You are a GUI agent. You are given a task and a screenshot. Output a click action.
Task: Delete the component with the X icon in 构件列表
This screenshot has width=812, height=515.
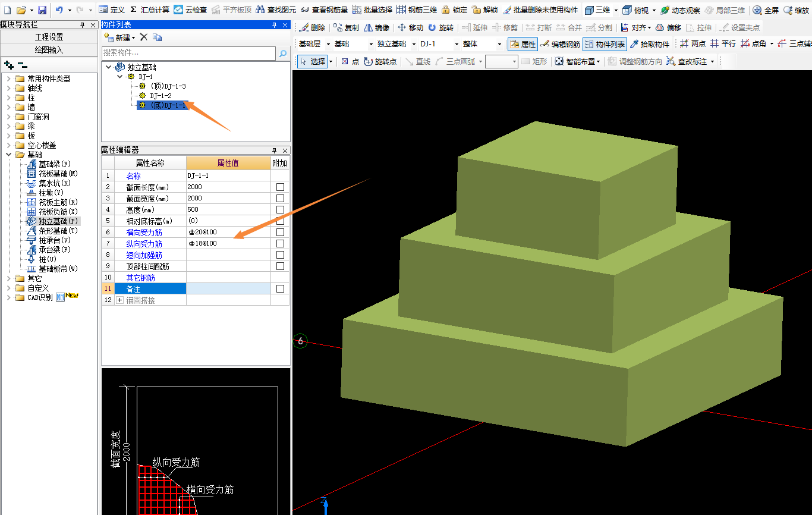pyautogui.click(x=143, y=37)
